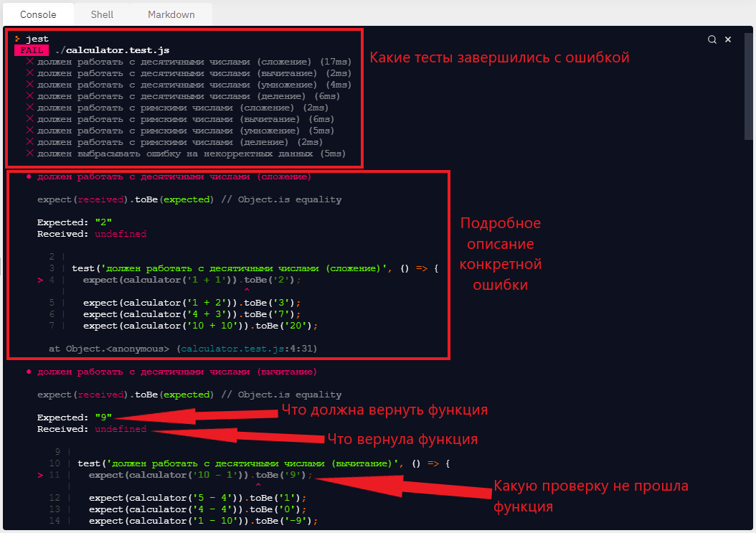Click the red X beside the Roman numerals addition test
Viewport: 756px width, 533px height.
click(x=31, y=108)
